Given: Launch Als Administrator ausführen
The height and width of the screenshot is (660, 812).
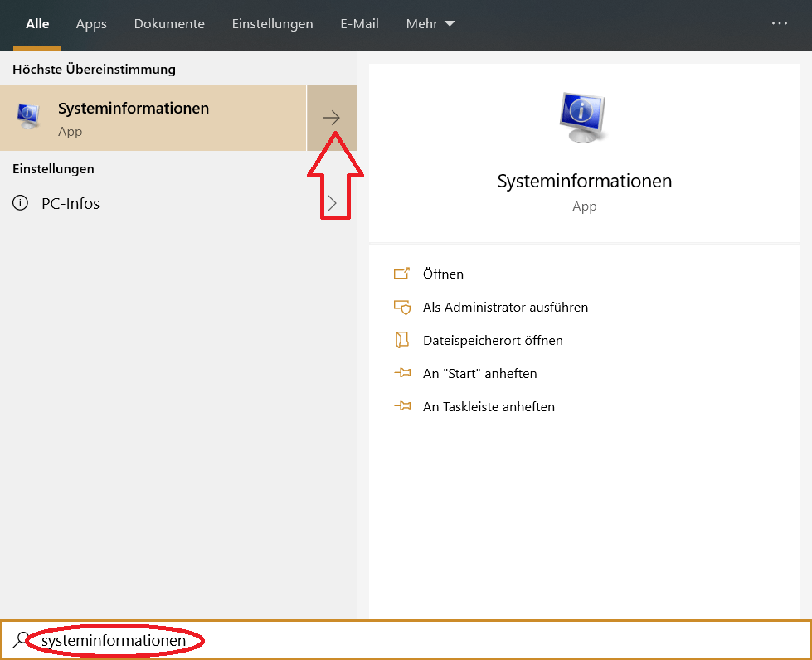Looking at the screenshot, I should 506,307.
